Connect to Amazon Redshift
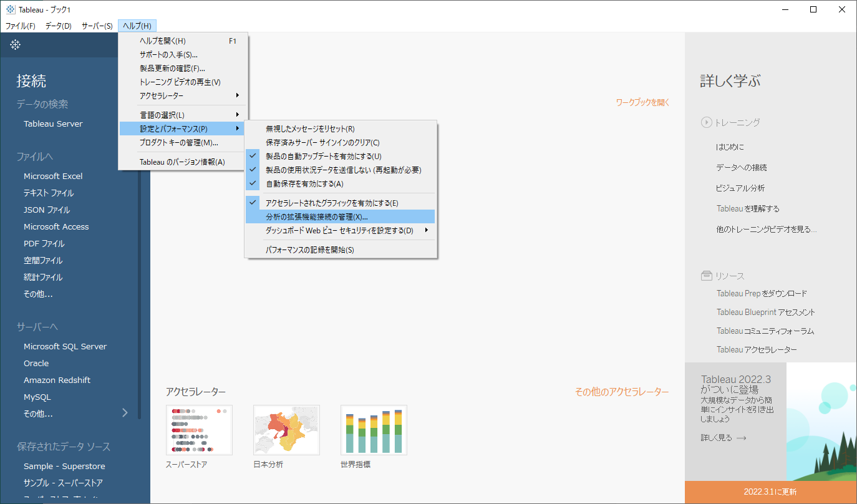The width and height of the screenshot is (857, 504). [57, 380]
